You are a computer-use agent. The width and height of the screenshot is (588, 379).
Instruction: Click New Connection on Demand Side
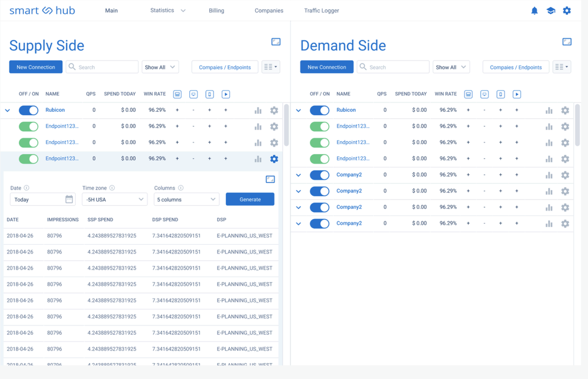pos(326,67)
